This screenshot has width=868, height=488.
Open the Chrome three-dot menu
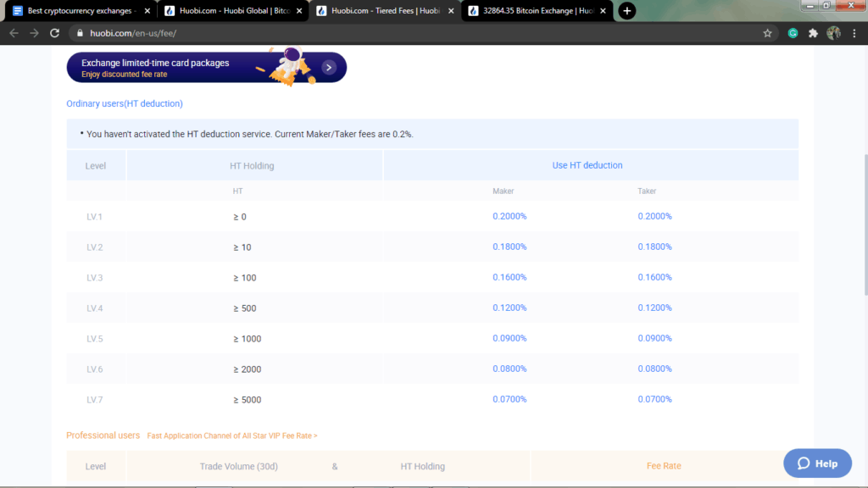point(854,33)
